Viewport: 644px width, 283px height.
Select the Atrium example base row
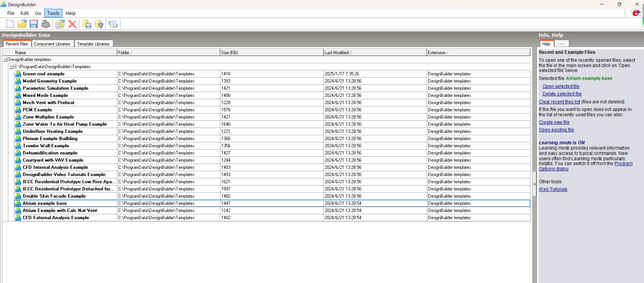click(272, 203)
